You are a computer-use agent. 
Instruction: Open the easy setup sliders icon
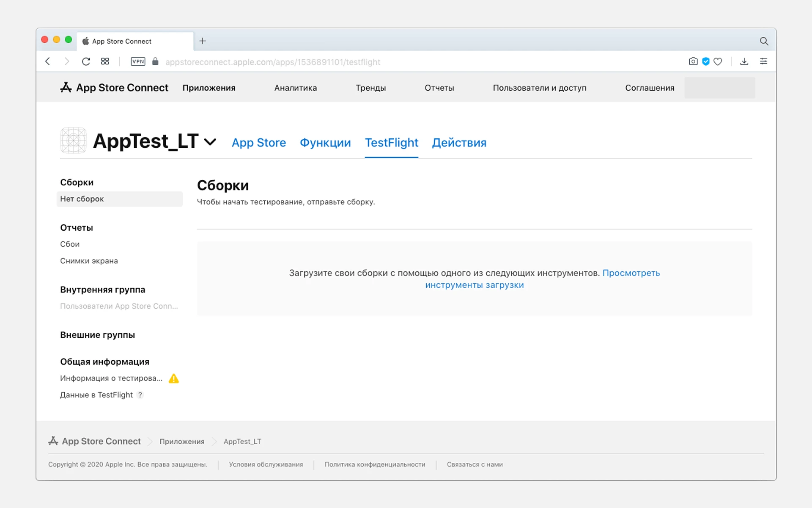(763, 61)
